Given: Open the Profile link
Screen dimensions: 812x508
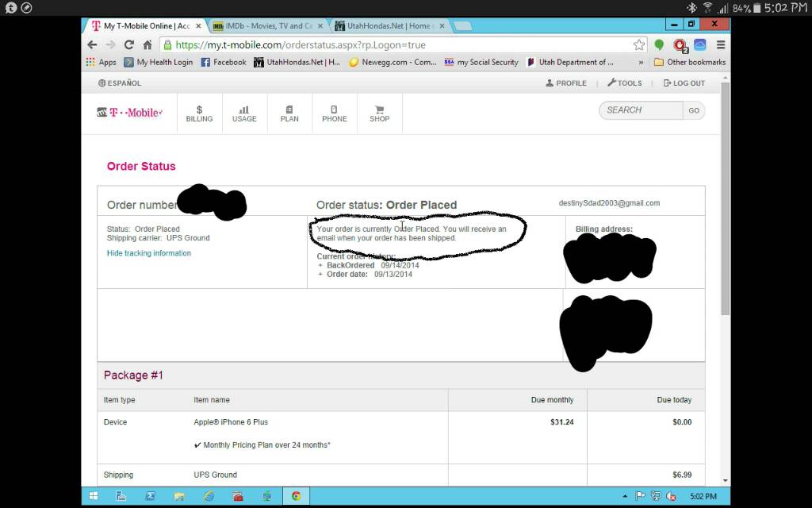Looking at the screenshot, I should (566, 83).
